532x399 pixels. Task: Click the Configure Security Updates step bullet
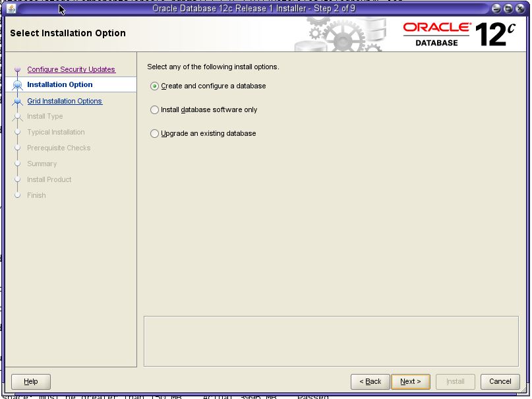pyautogui.click(x=18, y=69)
